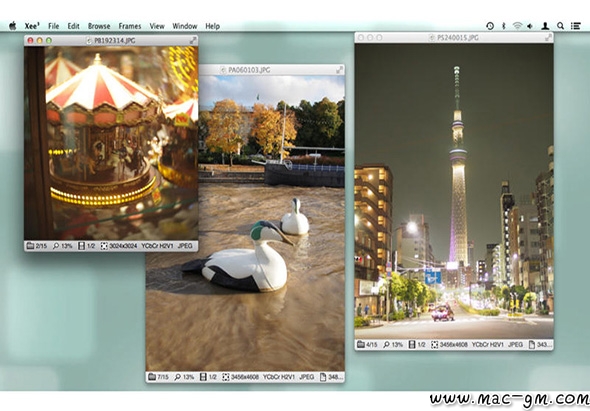Image resolution: width=590 pixels, height=411 pixels.
Task: Open the View menu
Action: 157,26
